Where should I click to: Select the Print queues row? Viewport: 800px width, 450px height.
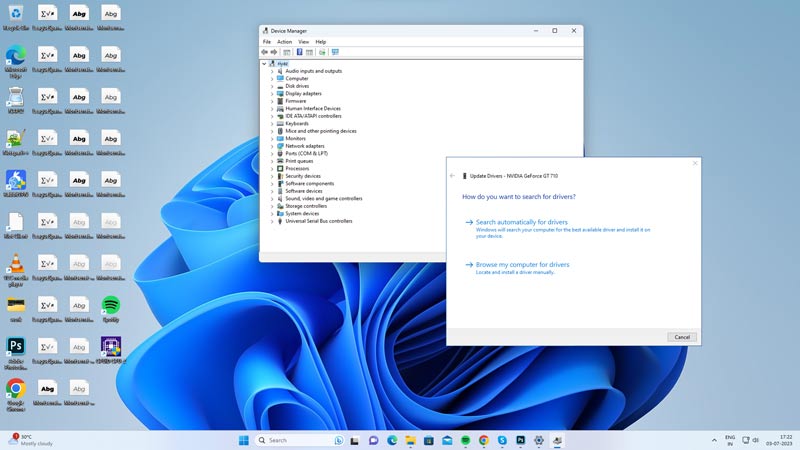pos(299,161)
